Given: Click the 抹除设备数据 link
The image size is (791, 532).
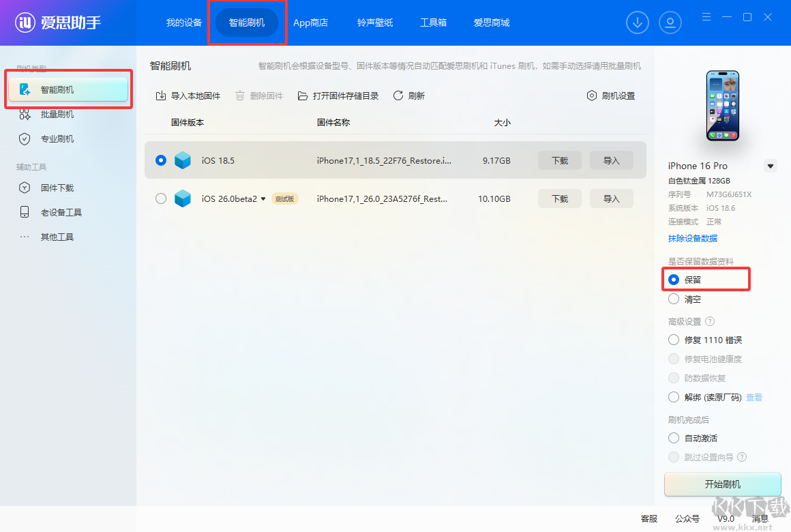Looking at the screenshot, I should click(x=693, y=238).
